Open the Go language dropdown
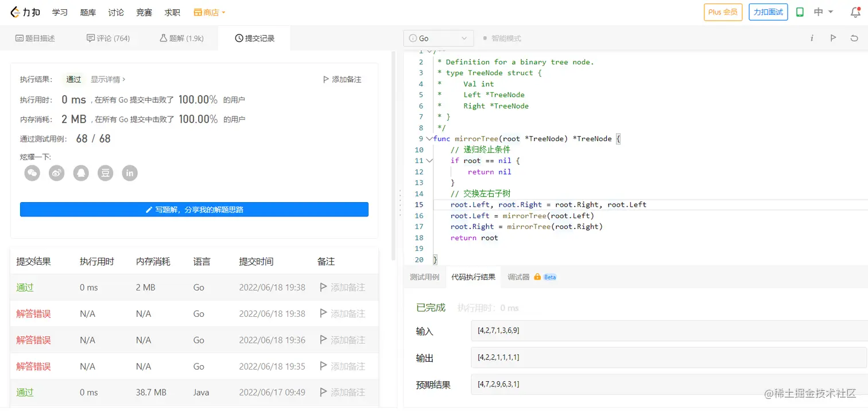Image resolution: width=868 pixels, height=411 pixels. pyautogui.click(x=439, y=38)
